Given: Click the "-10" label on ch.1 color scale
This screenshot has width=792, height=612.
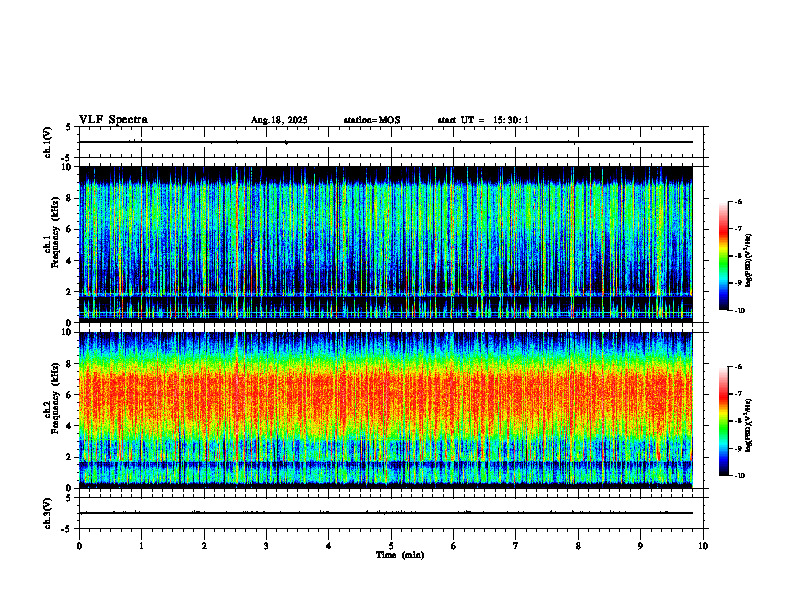Looking at the screenshot, I should pos(739,311).
